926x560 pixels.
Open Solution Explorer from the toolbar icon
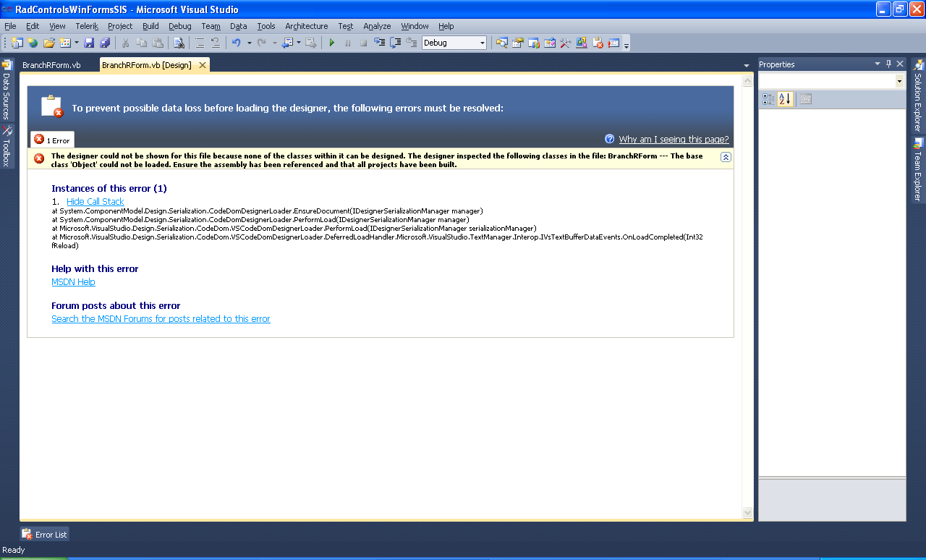point(501,43)
